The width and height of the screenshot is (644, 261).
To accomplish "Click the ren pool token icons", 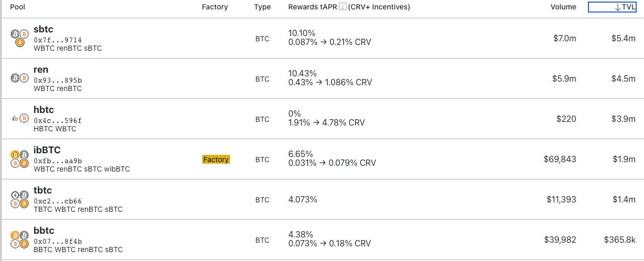I will coord(19,79).
